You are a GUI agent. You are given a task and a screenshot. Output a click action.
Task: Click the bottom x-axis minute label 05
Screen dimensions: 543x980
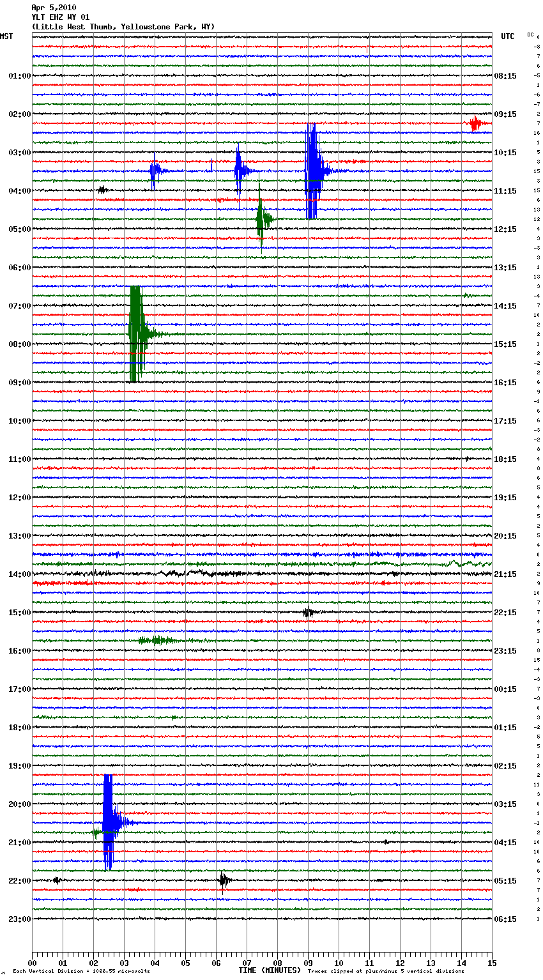pyautogui.click(x=185, y=963)
